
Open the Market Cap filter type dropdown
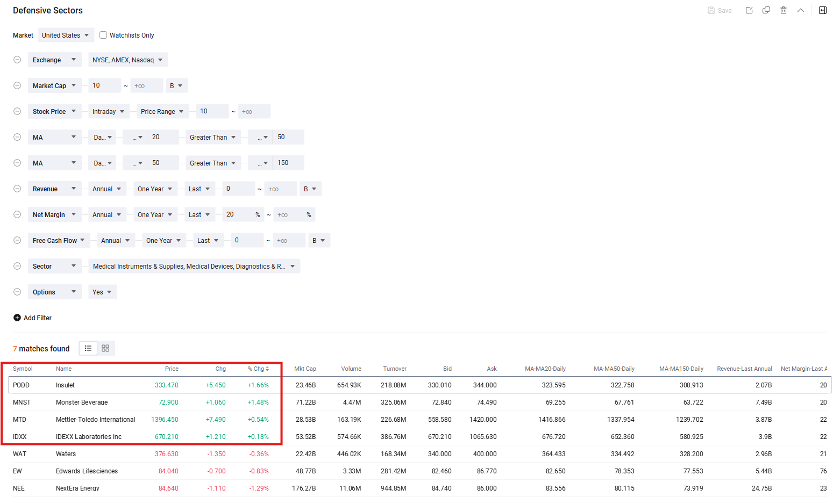tap(55, 85)
